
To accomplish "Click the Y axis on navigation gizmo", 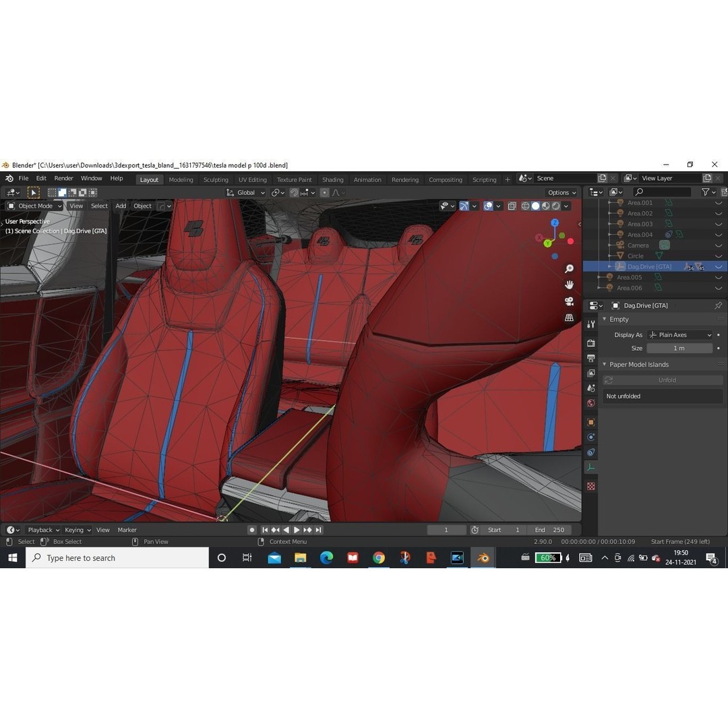I will (548, 243).
